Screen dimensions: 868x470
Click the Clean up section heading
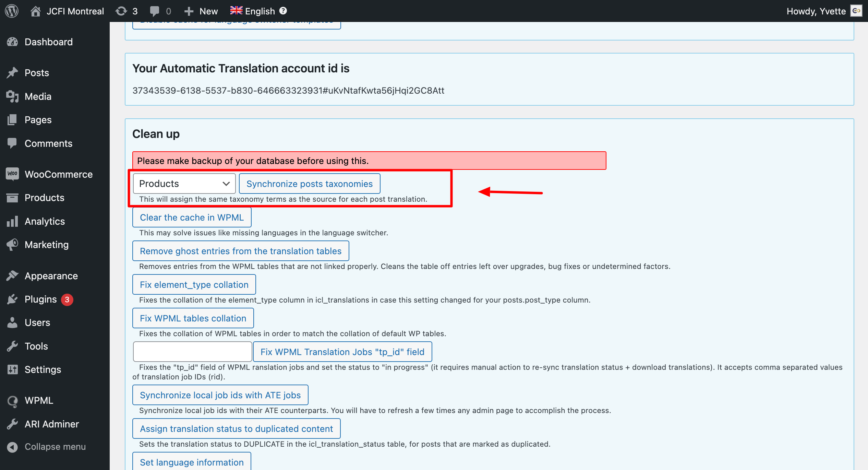point(156,134)
